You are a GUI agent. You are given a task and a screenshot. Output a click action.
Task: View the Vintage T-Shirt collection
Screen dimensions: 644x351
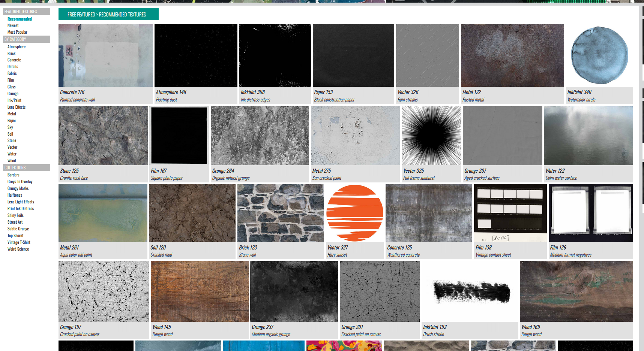coord(19,242)
